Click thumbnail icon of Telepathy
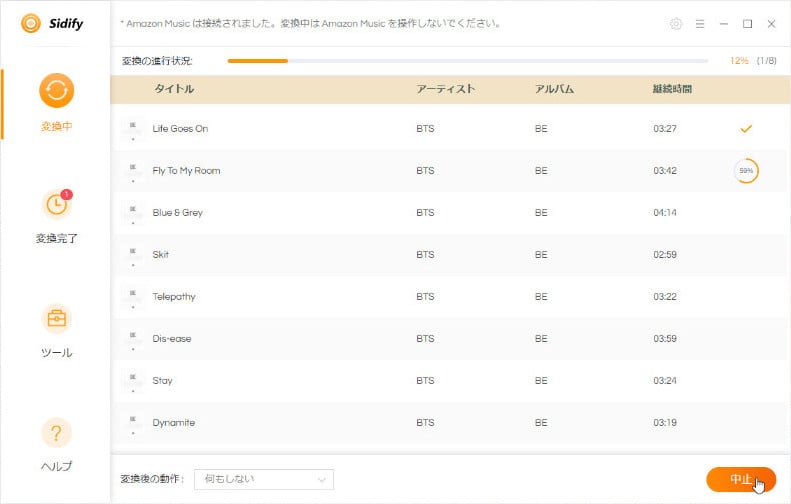 [x=133, y=297]
